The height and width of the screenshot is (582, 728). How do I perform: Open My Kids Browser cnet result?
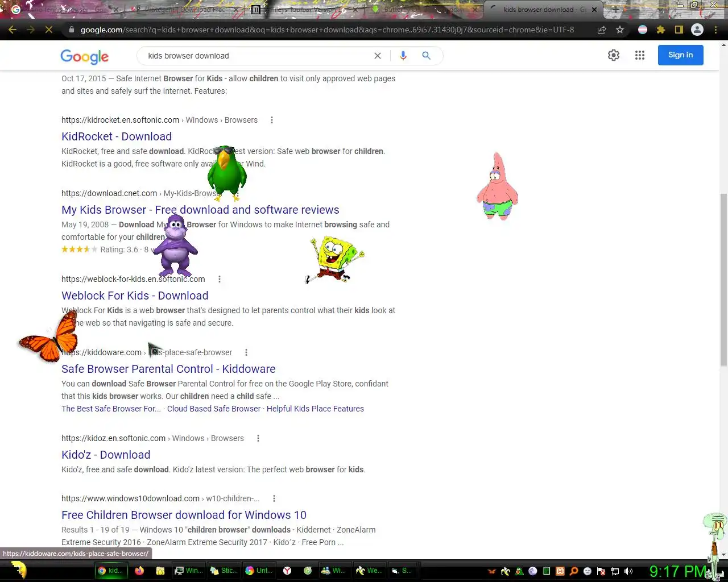[x=200, y=210]
